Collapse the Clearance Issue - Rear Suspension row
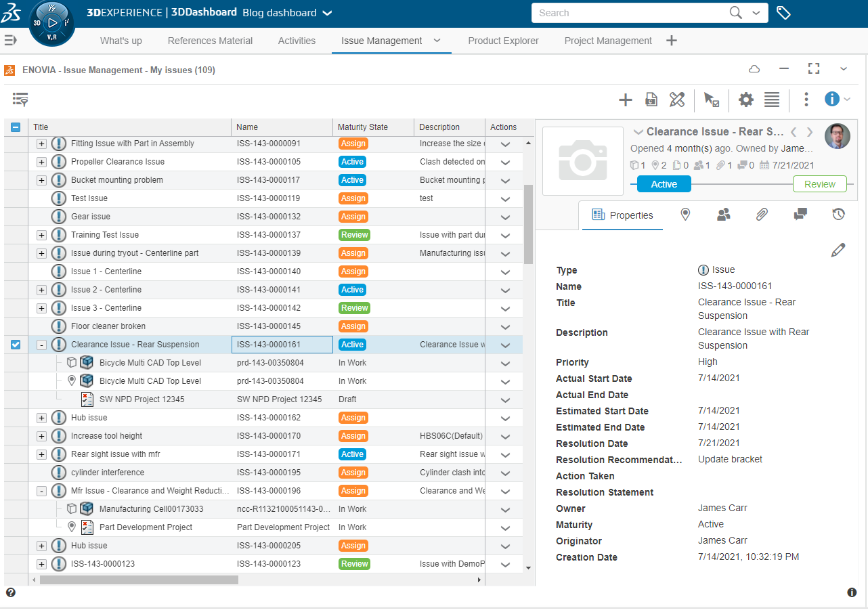This screenshot has height=610, width=868. (x=41, y=345)
